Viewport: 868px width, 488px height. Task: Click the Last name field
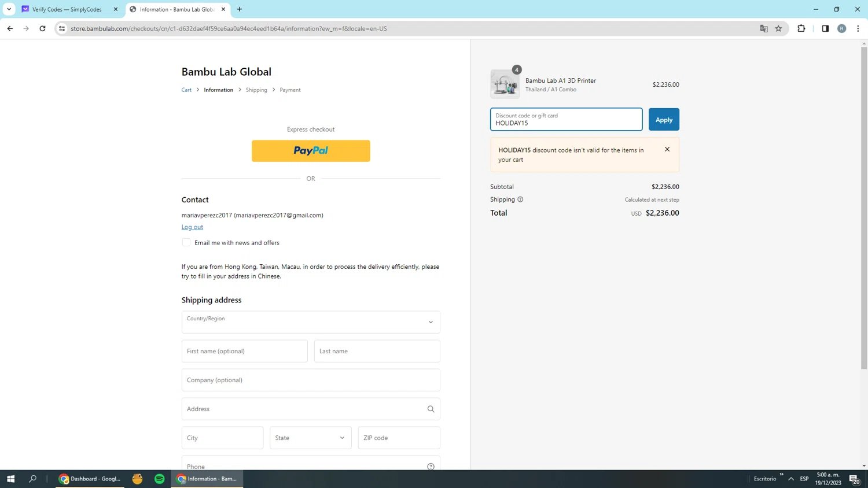[377, 351]
